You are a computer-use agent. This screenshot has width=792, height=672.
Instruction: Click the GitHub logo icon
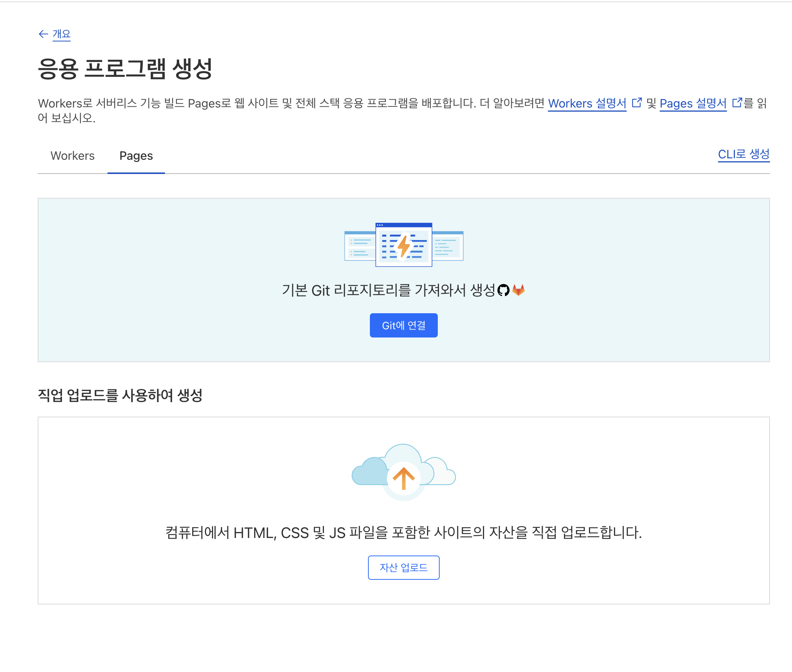(503, 290)
